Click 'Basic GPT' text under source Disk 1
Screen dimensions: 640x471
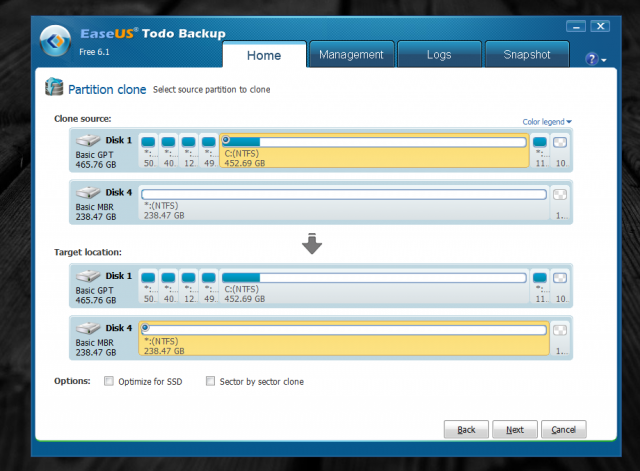coord(94,155)
